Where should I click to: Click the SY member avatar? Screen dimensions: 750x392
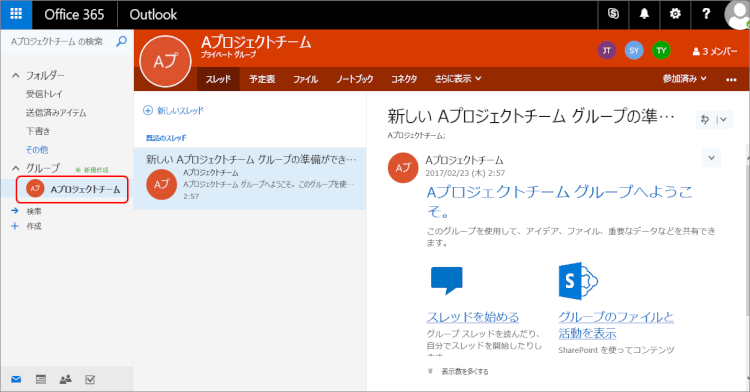click(x=634, y=50)
